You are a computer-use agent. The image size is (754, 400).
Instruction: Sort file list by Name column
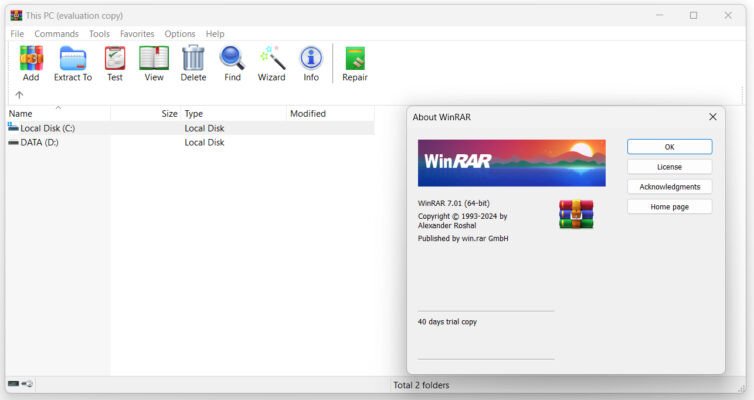click(x=58, y=113)
